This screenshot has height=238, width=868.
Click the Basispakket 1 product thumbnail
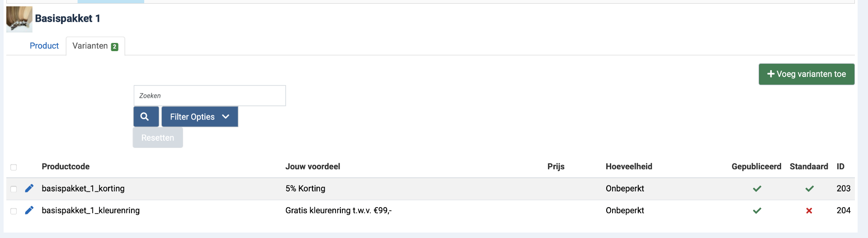click(19, 19)
